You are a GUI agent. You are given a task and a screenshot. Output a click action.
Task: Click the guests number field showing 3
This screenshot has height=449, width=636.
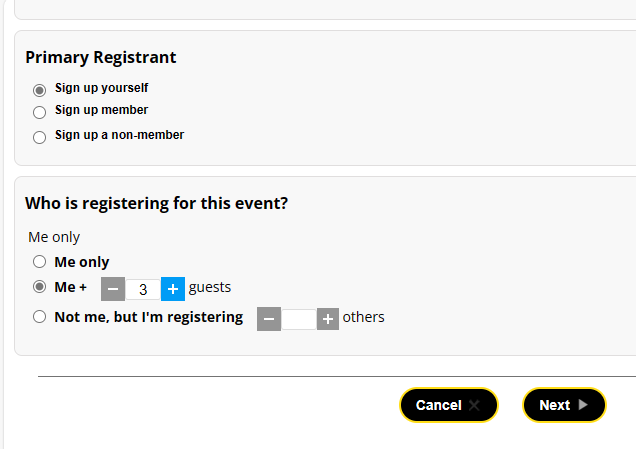click(143, 289)
